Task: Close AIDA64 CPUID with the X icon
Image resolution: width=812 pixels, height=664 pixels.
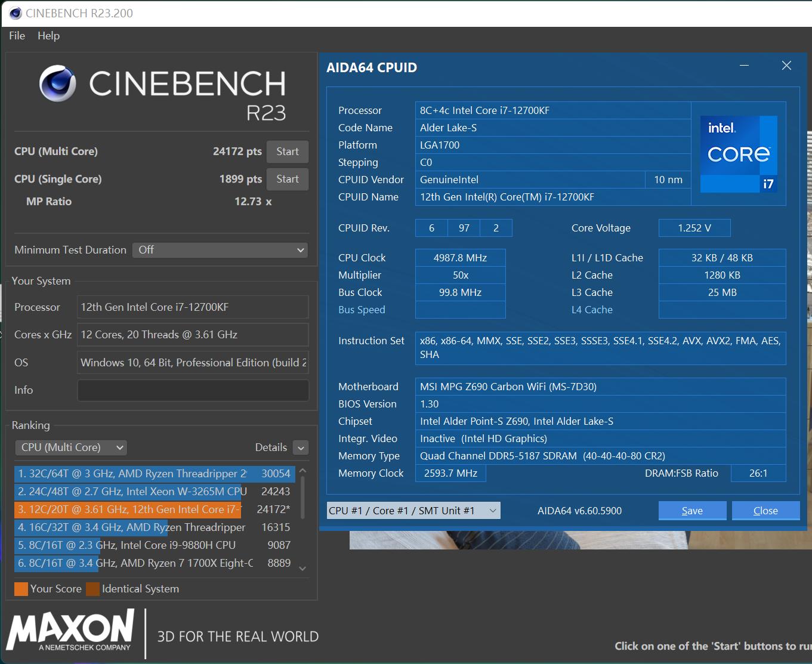Action: coord(786,66)
